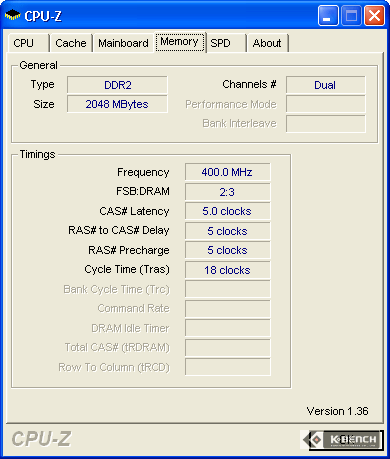Click the RAS# Precharge value field
Viewport: 390px width, 459px height.
[228, 250]
